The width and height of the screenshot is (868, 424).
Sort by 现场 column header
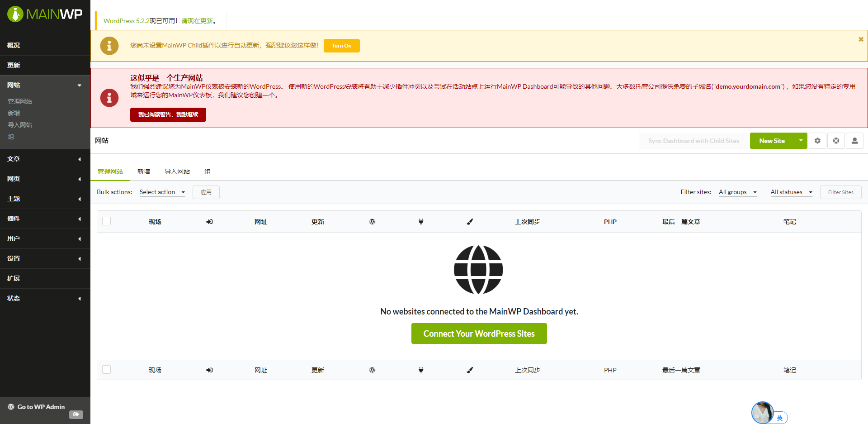[155, 222]
